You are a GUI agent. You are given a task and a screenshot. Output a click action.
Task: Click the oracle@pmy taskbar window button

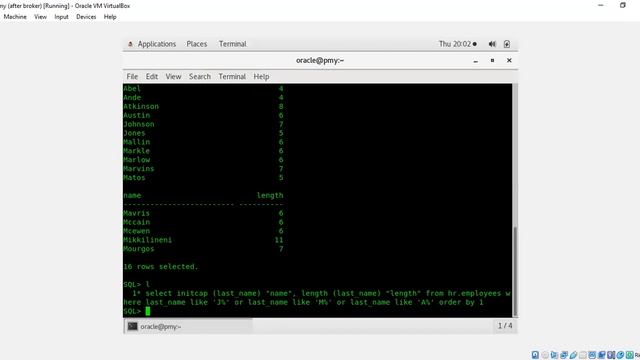(189, 327)
